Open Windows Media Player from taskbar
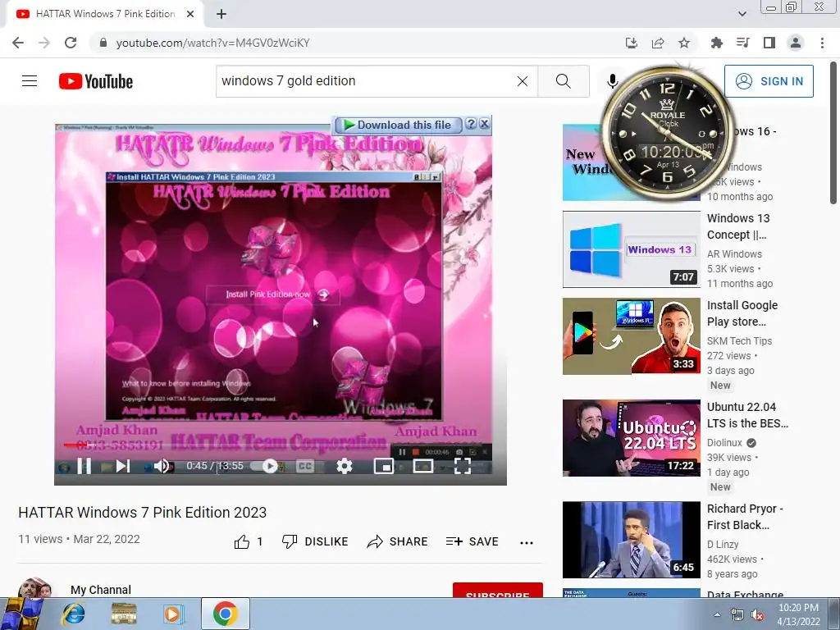The image size is (840, 630). point(173,614)
